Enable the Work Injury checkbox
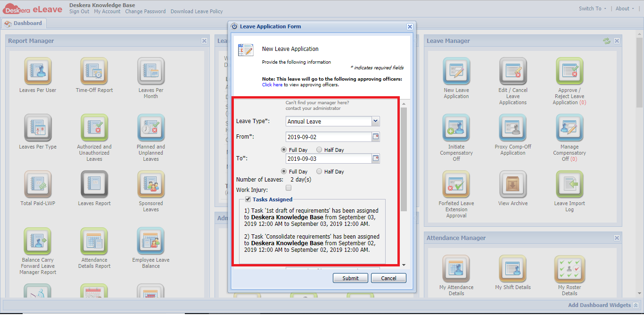Viewport: 644px width, 315px height. click(288, 187)
